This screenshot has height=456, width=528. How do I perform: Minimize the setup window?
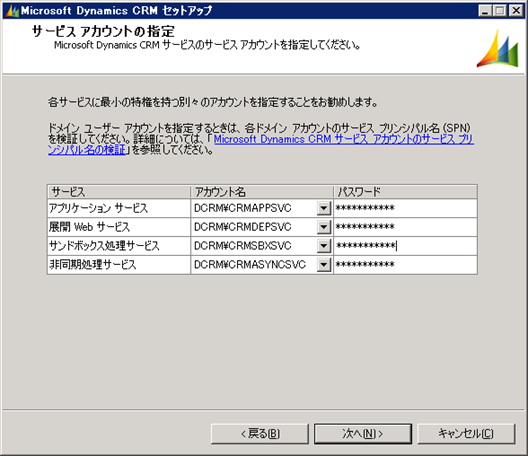[x=485, y=11]
